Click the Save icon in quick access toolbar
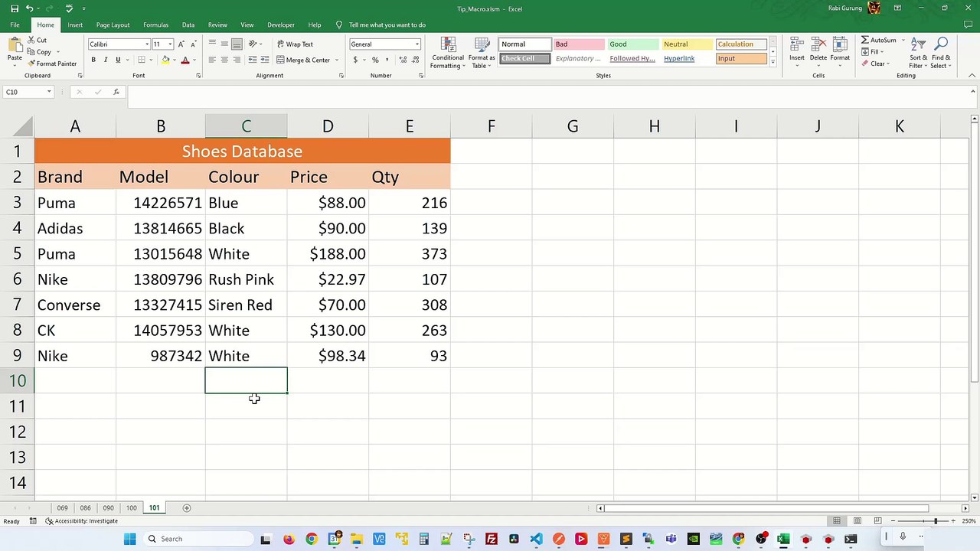Screen dimensions: 980x551 pos(15,8)
